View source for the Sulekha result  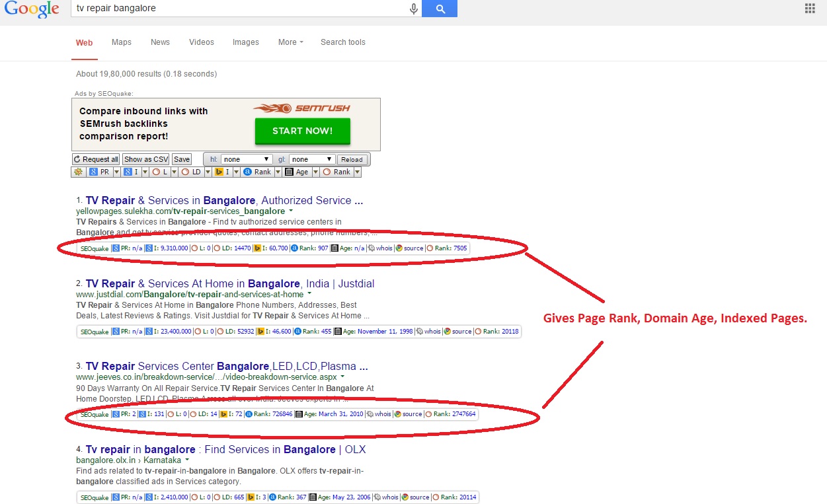click(409, 248)
